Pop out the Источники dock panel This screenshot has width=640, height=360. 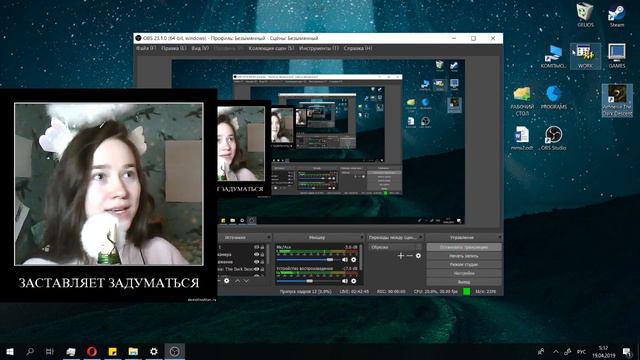[x=269, y=237]
